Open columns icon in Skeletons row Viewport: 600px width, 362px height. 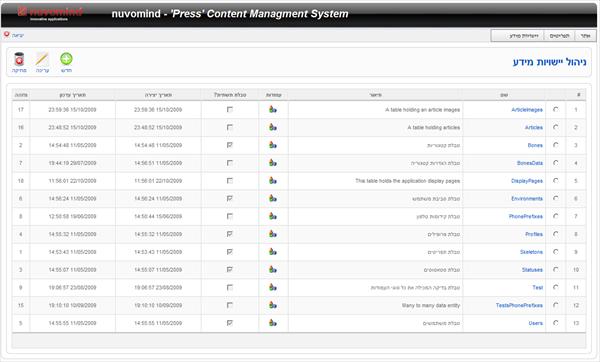(x=272, y=252)
